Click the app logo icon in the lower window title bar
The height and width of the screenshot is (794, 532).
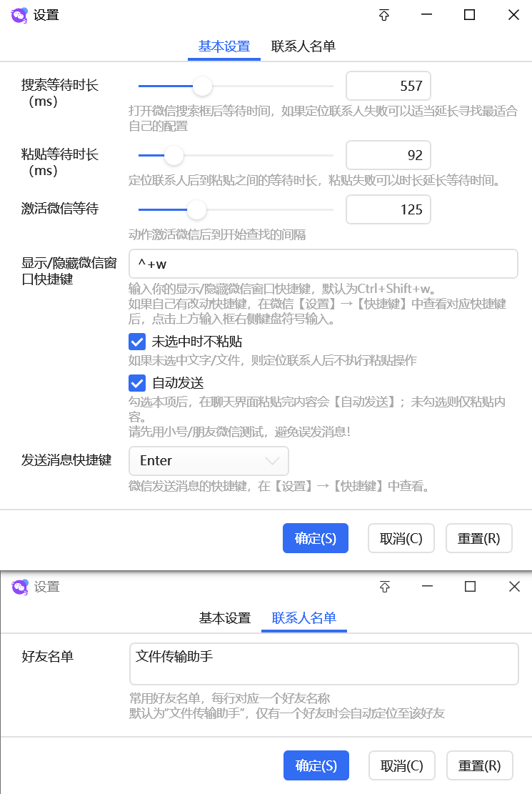[20, 587]
